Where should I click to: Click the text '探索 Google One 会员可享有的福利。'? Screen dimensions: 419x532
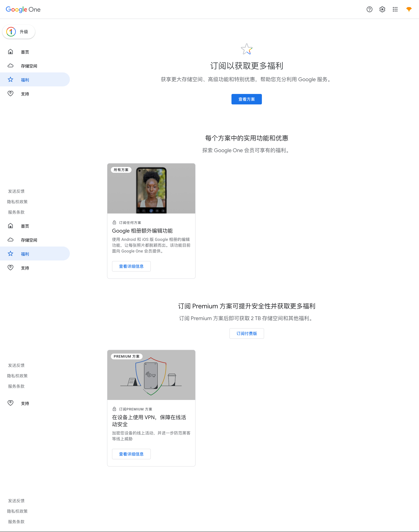[x=247, y=150]
